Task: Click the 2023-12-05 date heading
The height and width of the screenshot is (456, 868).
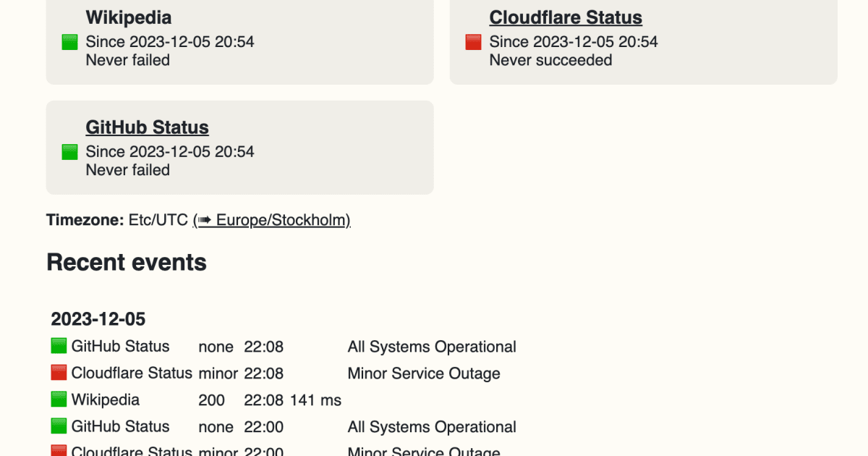Action: (98, 319)
